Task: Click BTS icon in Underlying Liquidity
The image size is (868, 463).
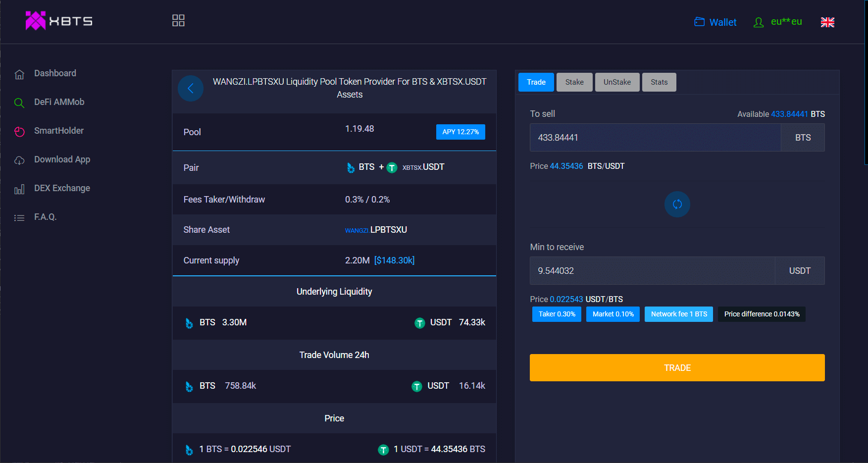Action: pos(189,323)
